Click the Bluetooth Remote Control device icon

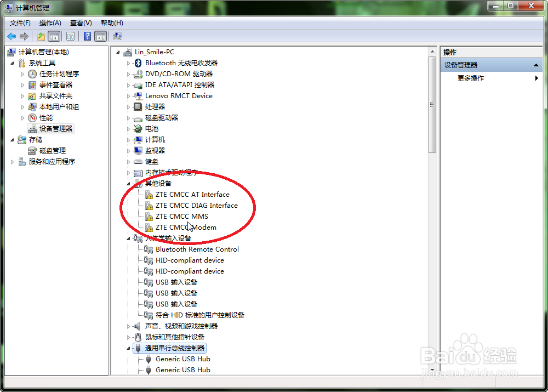pyautogui.click(x=149, y=249)
